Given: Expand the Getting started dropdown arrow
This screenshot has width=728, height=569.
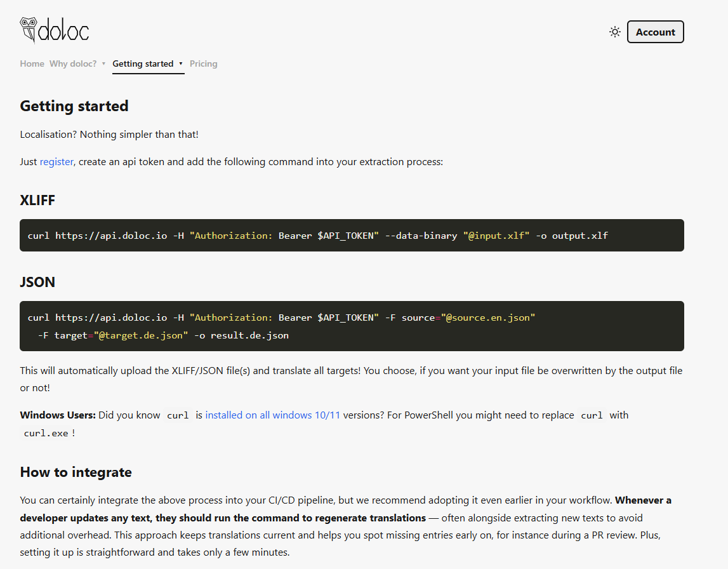Looking at the screenshot, I should point(181,64).
